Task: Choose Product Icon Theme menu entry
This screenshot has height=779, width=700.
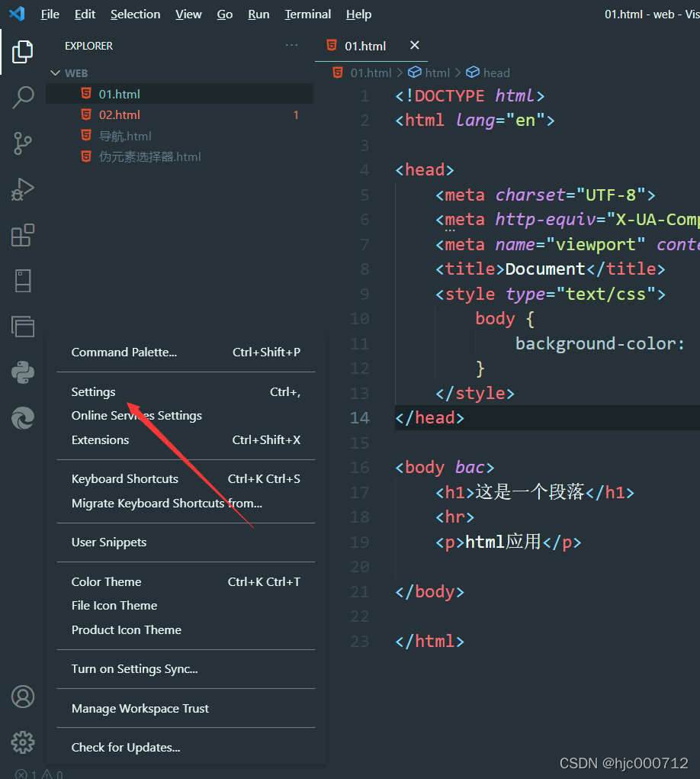Action: pyautogui.click(x=186, y=630)
